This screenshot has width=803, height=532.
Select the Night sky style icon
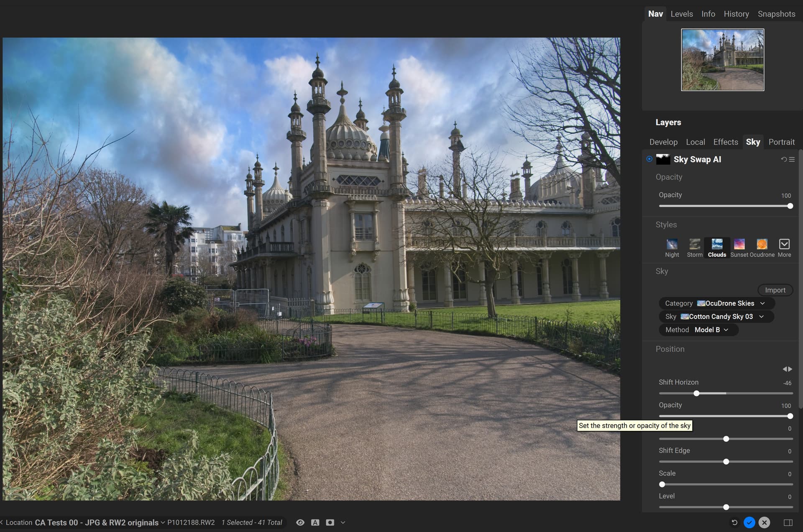click(672, 244)
